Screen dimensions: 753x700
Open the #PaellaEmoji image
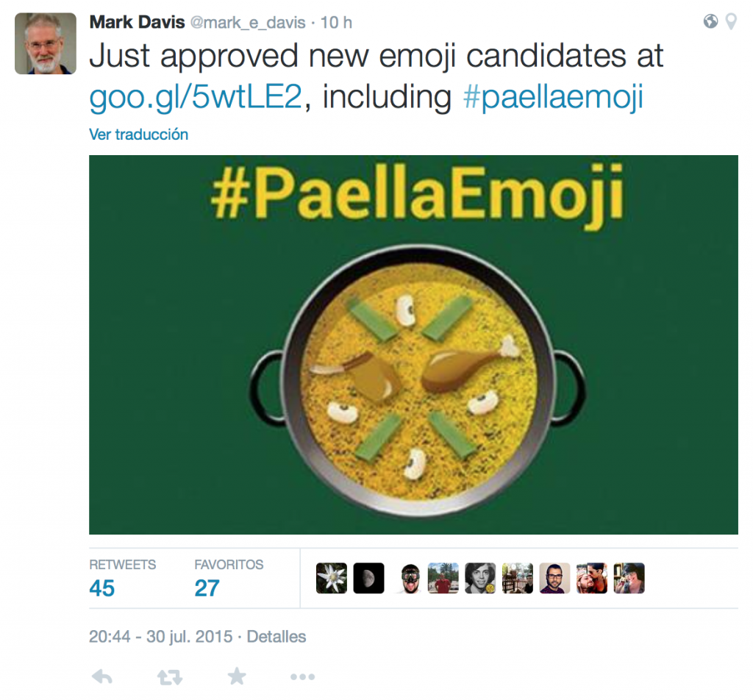tap(413, 344)
